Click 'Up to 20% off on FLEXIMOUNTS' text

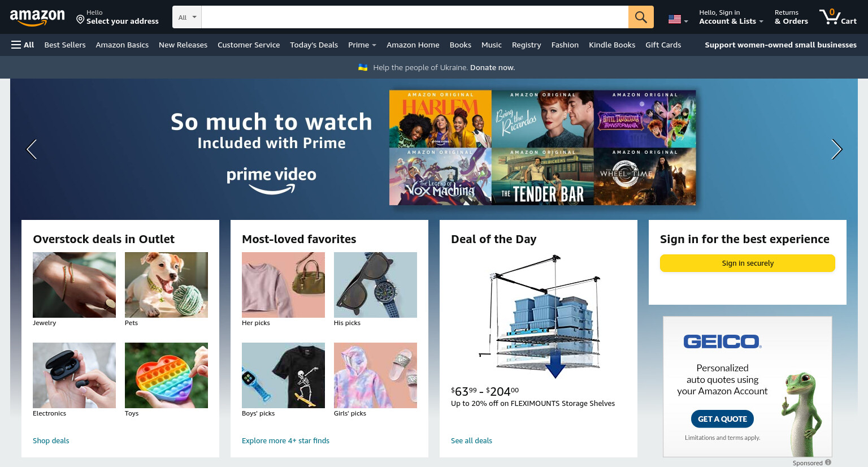(x=533, y=403)
